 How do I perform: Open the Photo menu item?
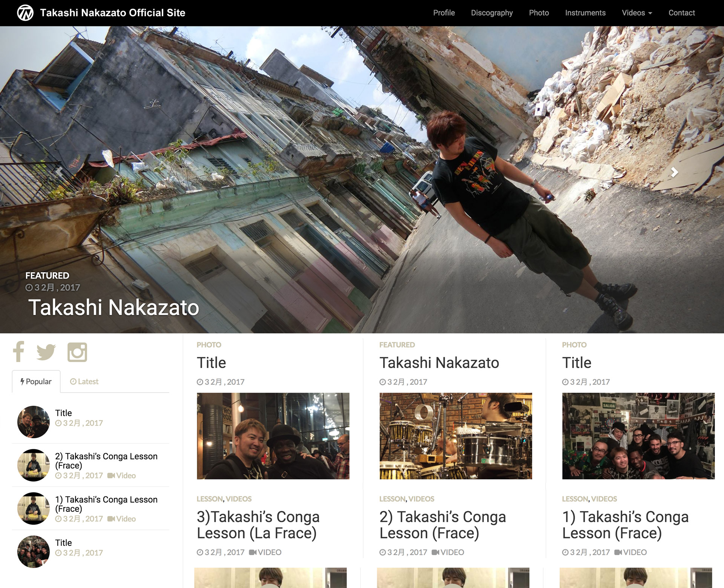point(539,13)
